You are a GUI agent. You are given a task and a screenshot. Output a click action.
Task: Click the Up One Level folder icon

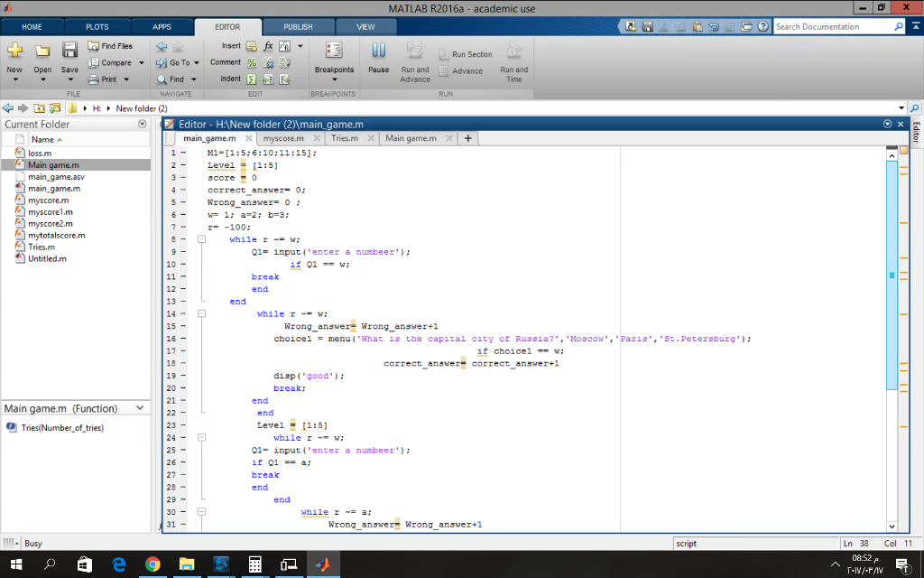pyautogui.click(x=39, y=108)
